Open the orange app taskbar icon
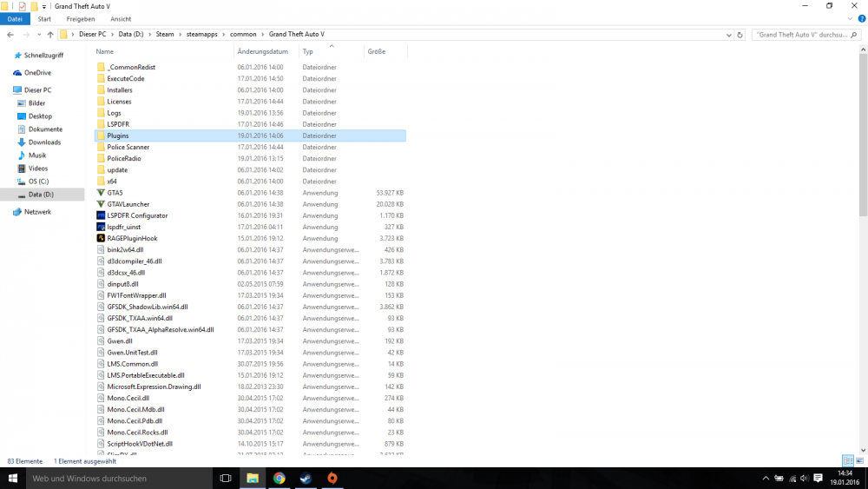Screen dimensions: 868x489 [x=332, y=478]
